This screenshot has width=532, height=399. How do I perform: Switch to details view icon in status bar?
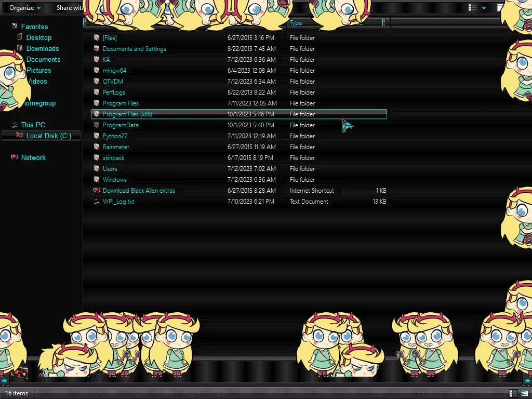[x=513, y=393]
